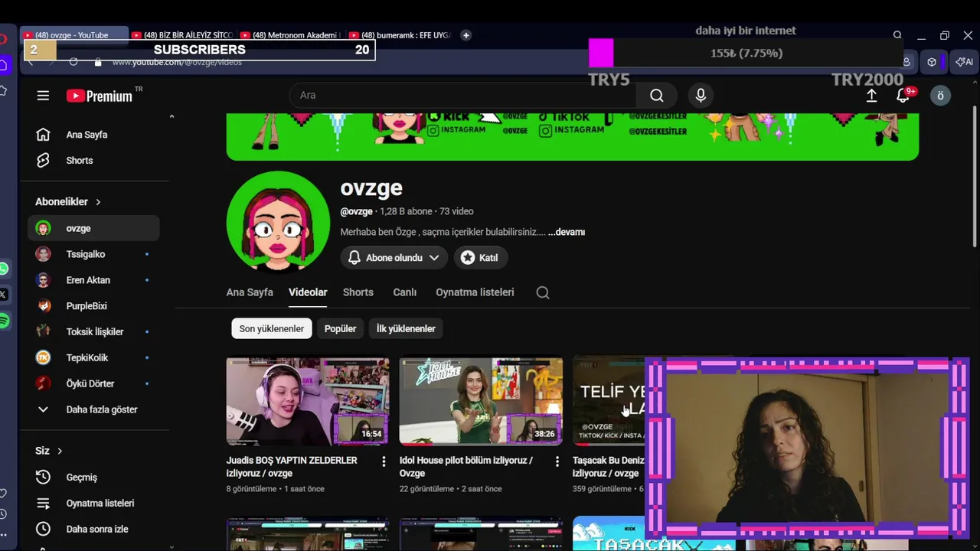Click the page vertical scrollbar

(974, 176)
